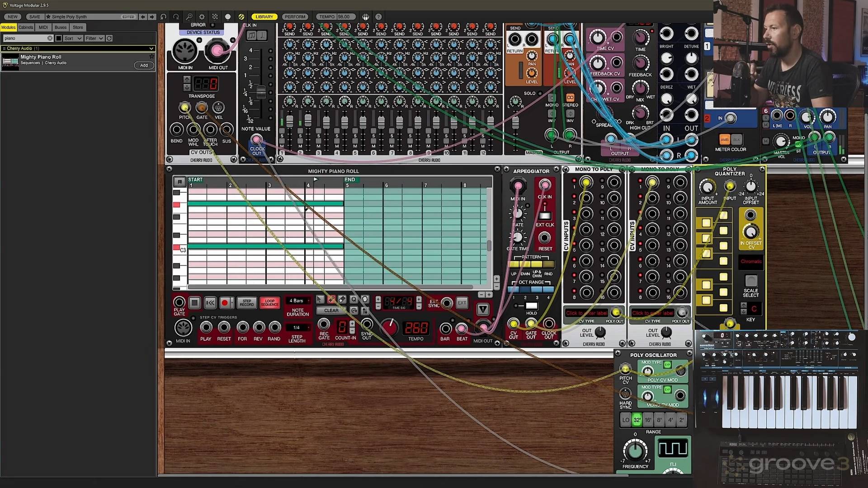Screen dimensions: 868x488
Task: Click the return-to-start button in piano roll
Action: coord(210,303)
